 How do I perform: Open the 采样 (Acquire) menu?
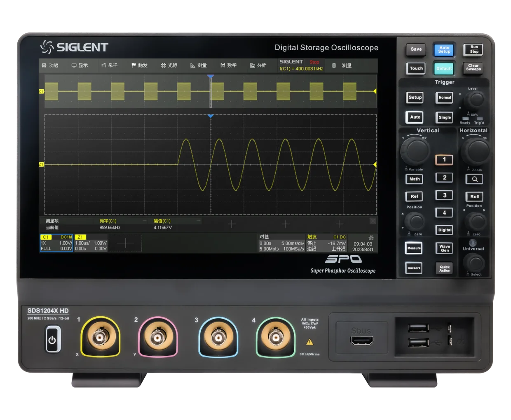click(109, 65)
